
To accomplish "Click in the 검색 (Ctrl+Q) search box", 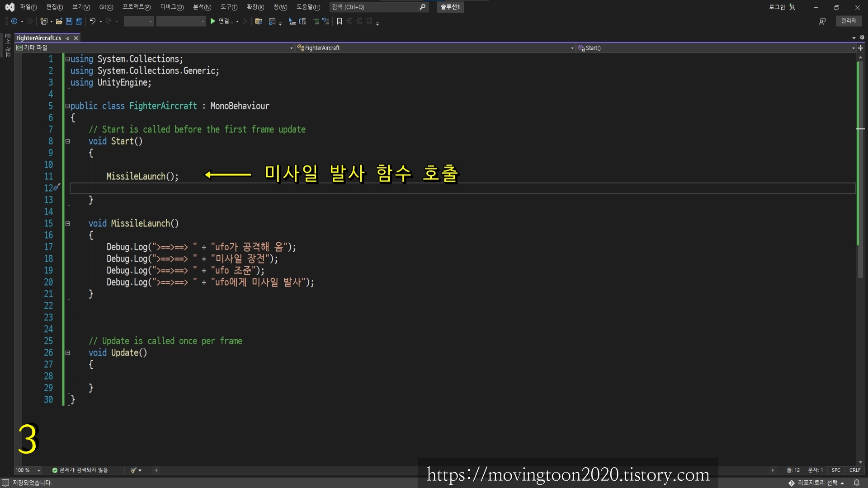I will click(x=374, y=7).
